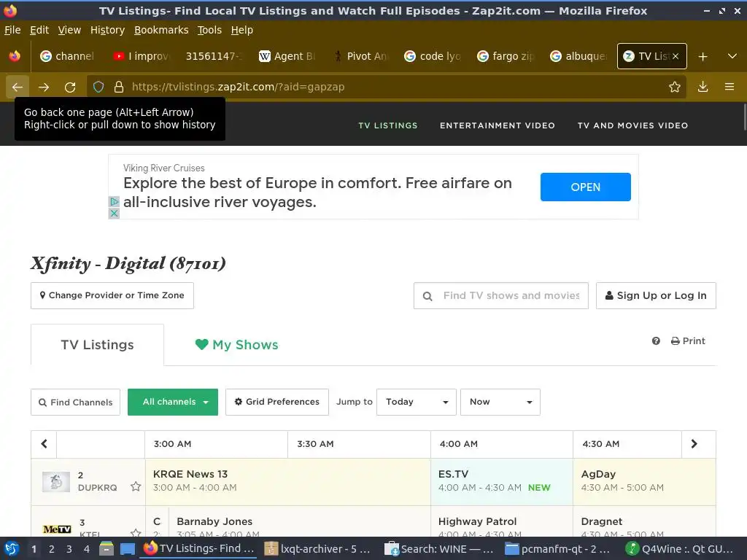Open the AgDay 4:30 AM listing
747x560 pixels.
pyautogui.click(x=644, y=481)
